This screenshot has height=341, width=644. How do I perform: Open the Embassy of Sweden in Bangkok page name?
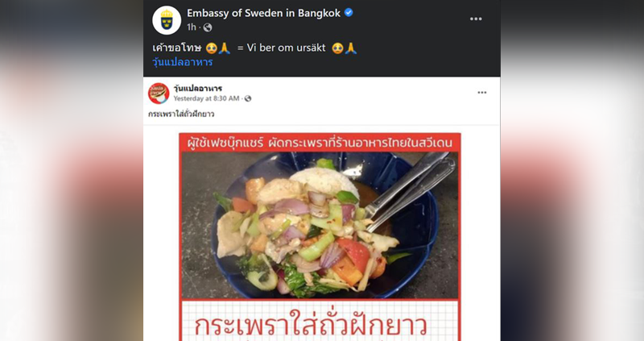click(x=264, y=13)
